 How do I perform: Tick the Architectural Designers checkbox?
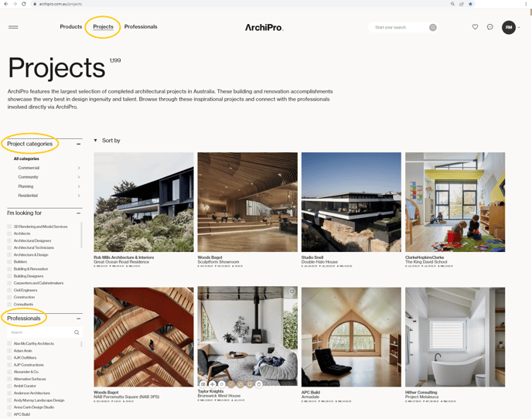(x=9, y=240)
